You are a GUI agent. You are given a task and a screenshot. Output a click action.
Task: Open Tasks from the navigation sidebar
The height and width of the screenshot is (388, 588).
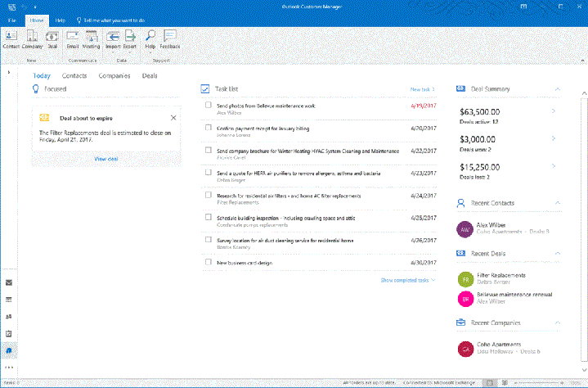click(x=9, y=334)
